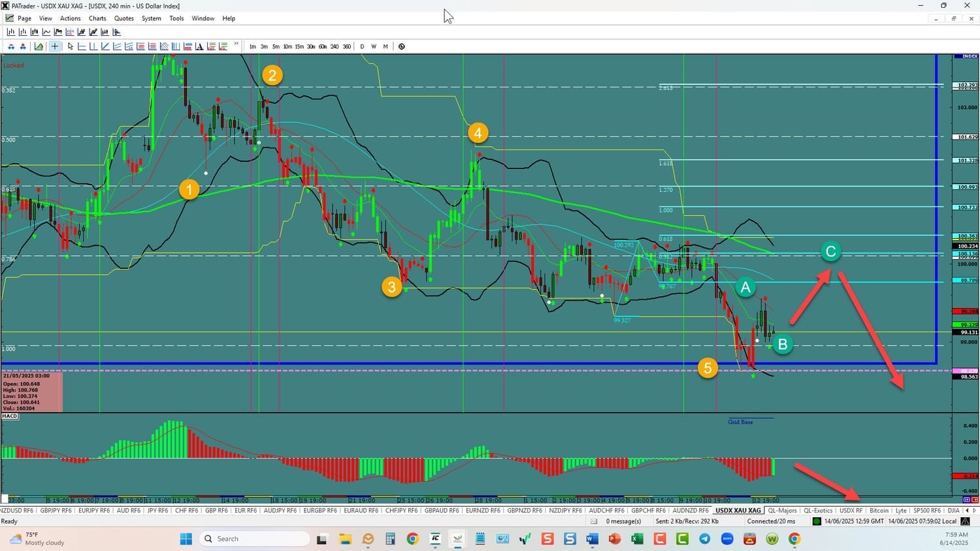Open the Charts menu
980x551 pixels.
tap(97, 18)
